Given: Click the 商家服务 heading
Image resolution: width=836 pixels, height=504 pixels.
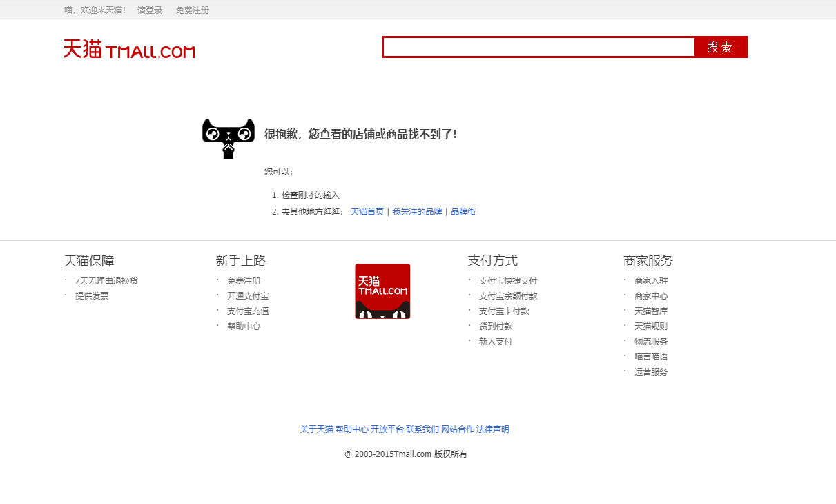Looking at the screenshot, I should click(648, 261).
